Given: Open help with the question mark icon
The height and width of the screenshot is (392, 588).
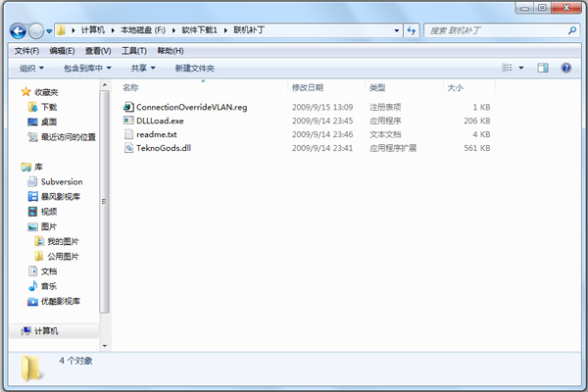Looking at the screenshot, I should click(565, 68).
